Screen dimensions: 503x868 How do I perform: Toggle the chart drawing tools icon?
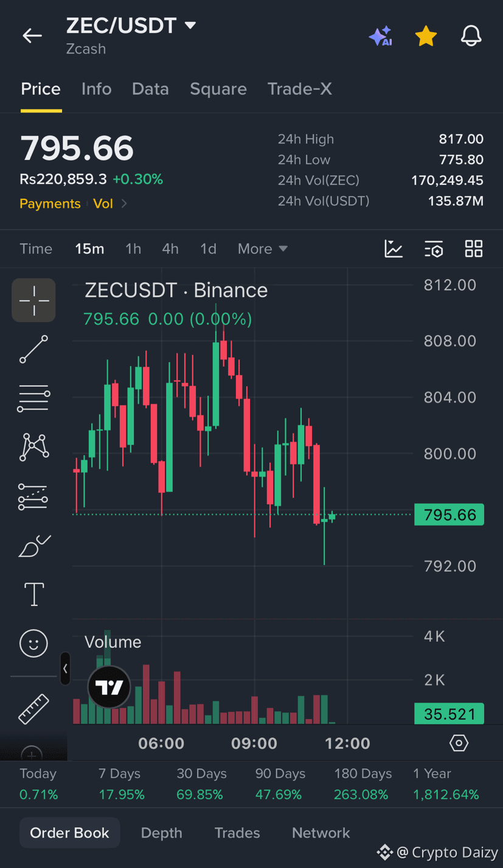[394, 249]
